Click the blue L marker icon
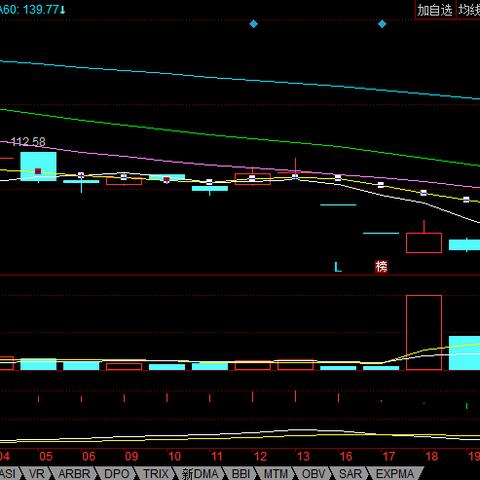This screenshot has height=480, width=480. pos(338,267)
